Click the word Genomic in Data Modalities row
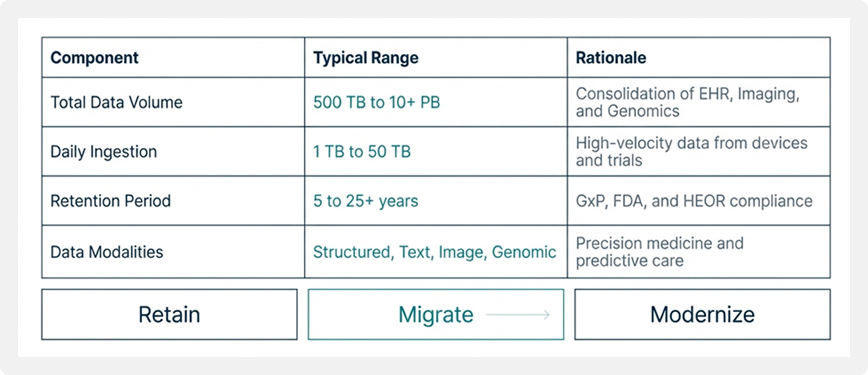868x375 pixels. point(524,252)
